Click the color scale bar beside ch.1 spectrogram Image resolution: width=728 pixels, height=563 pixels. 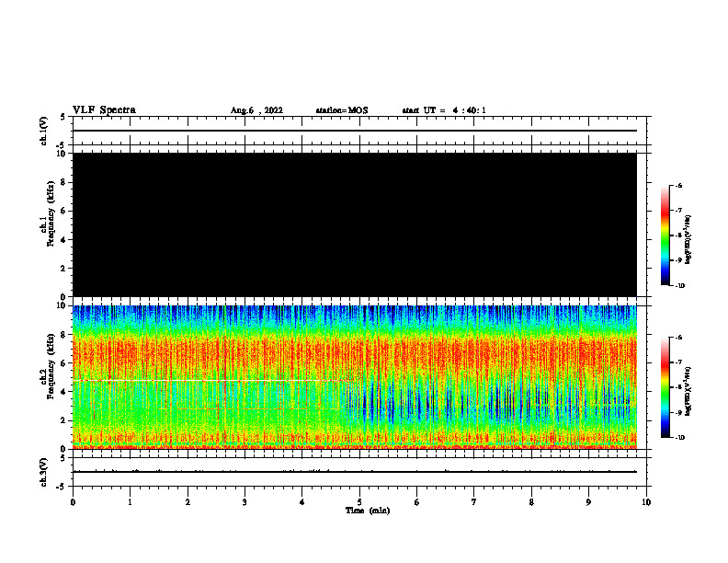coord(665,236)
